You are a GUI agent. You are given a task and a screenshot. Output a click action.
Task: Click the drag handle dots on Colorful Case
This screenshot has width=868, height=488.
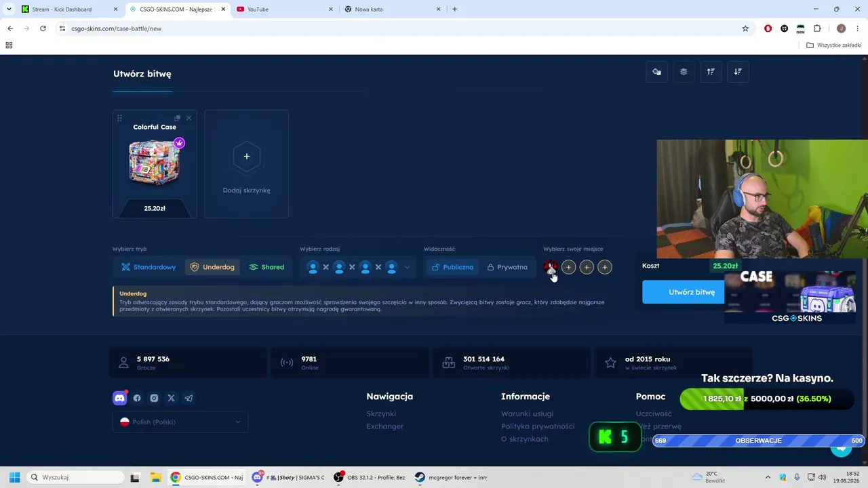click(119, 118)
